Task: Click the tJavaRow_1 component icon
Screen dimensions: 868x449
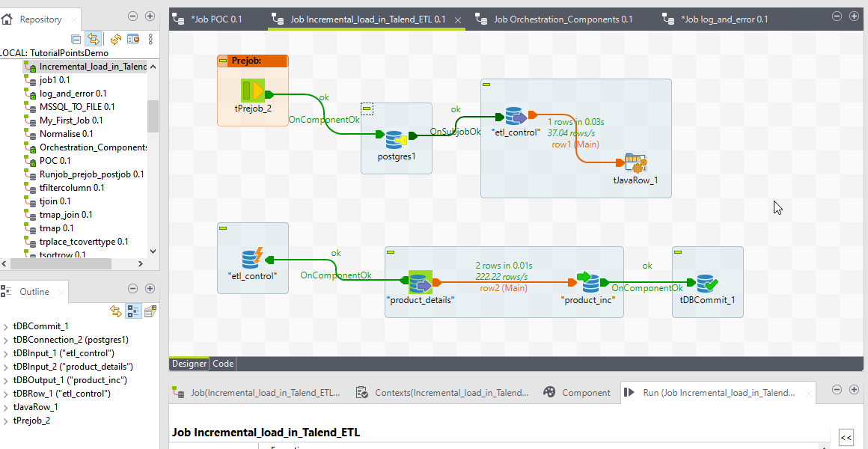Action: click(635, 163)
